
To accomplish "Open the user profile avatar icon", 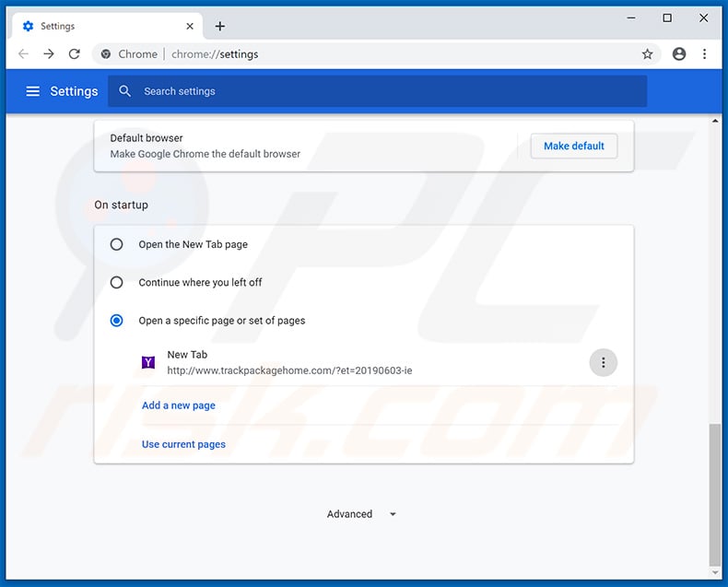I will pos(679,53).
